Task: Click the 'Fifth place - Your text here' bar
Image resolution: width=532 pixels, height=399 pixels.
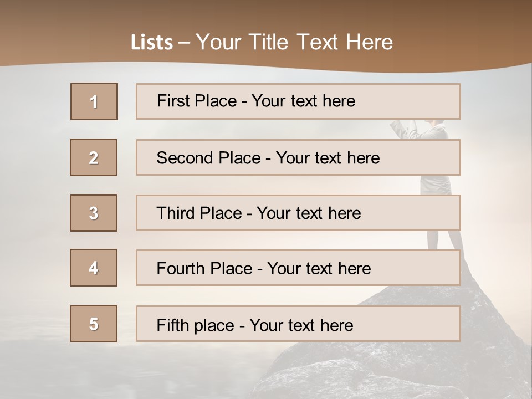Action: pos(298,324)
